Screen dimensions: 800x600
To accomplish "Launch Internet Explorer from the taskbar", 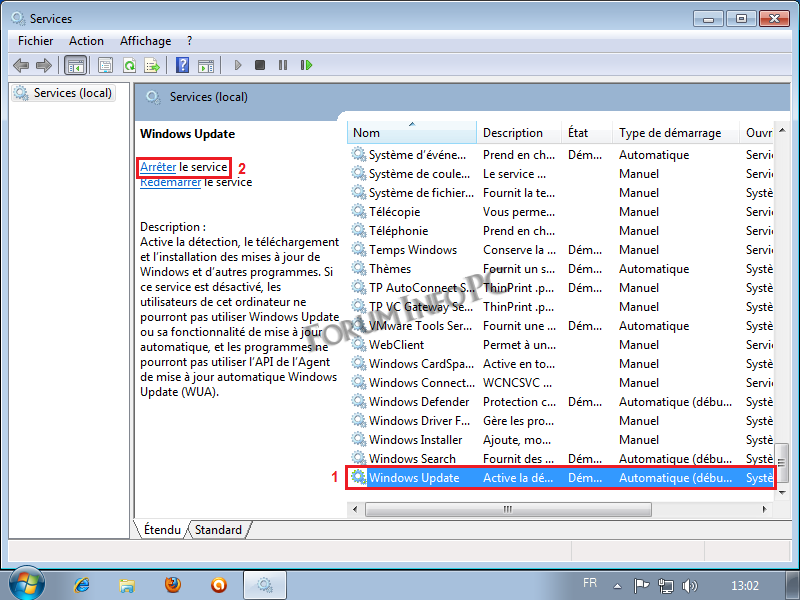I will 82,585.
